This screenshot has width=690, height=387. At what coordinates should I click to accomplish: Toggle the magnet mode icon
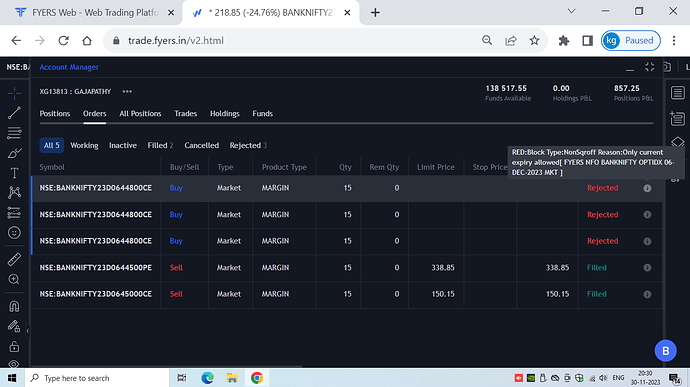point(14,306)
